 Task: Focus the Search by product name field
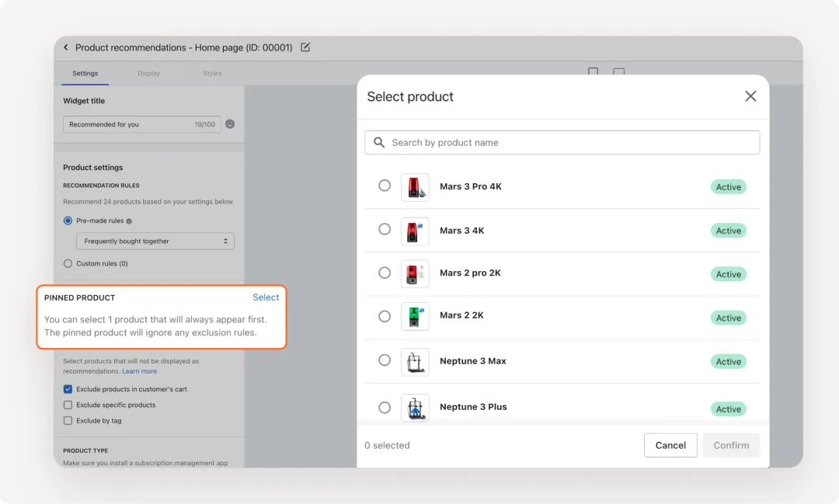click(562, 142)
